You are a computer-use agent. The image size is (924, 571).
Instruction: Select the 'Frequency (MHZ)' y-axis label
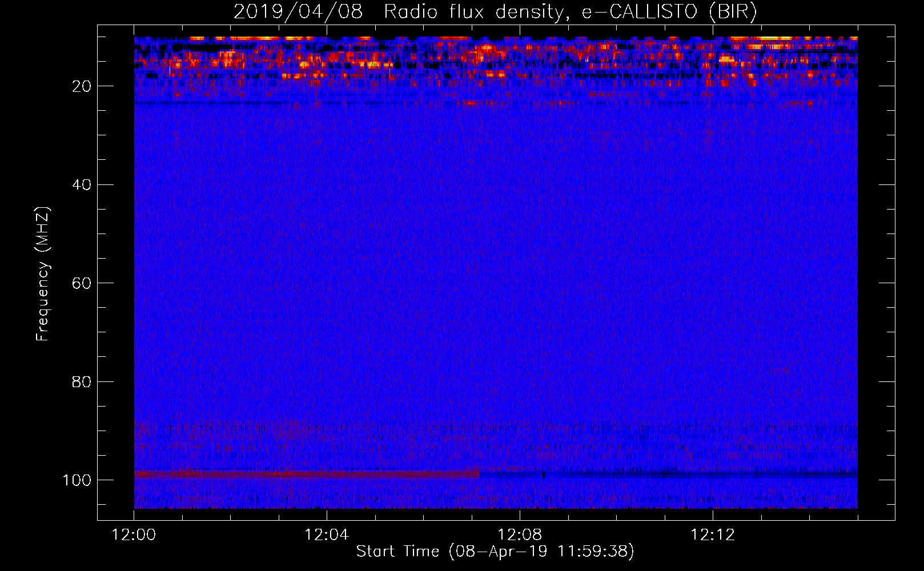click(x=43, y=274)
